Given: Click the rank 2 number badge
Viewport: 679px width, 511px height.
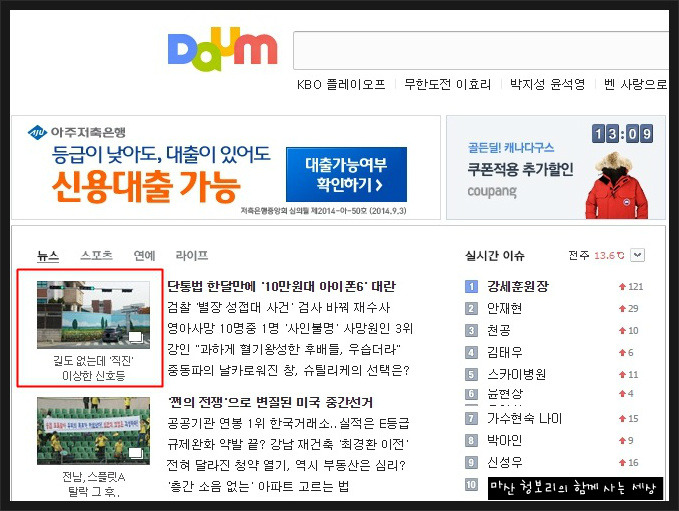Looking at the screenshot, I should tap(471, 308).
